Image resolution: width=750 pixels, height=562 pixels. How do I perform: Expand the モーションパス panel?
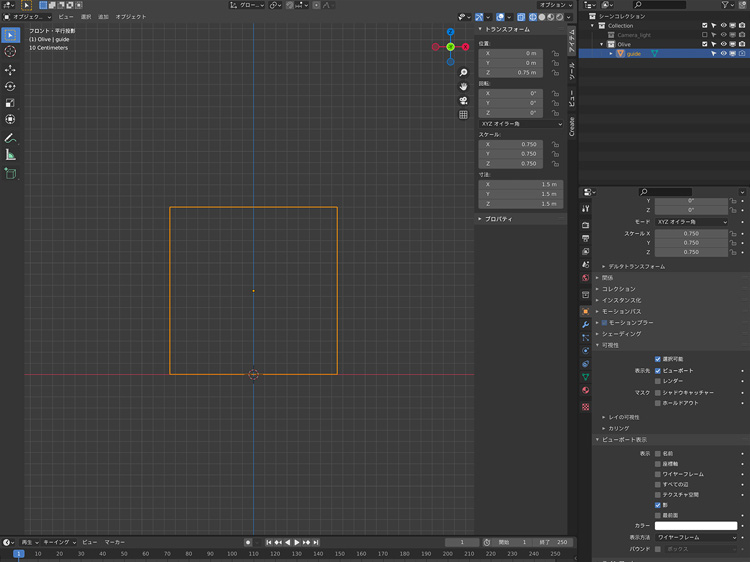click(622, 311)
